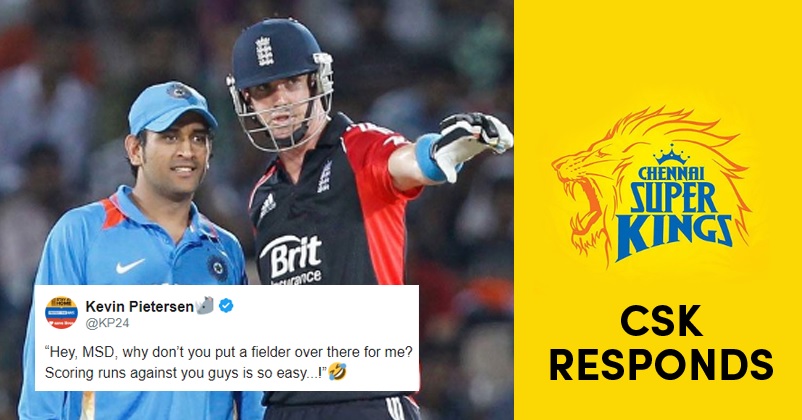The width and height of the screenshot is (802, 420).
Task: Click the CSK RESPONDS headline
Action: click(660, 343)
